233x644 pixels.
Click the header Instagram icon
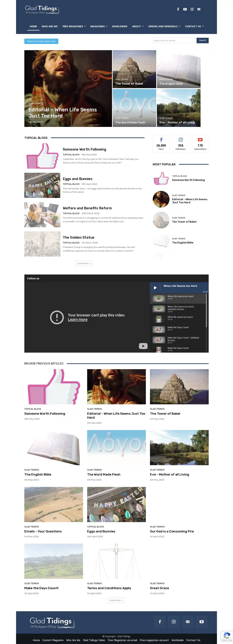pyautogui.click(x=192, y=9)
